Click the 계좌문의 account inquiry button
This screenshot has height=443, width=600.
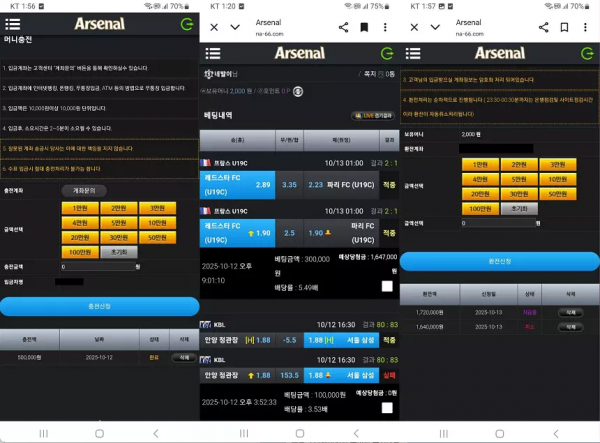[x=85, y=189]
